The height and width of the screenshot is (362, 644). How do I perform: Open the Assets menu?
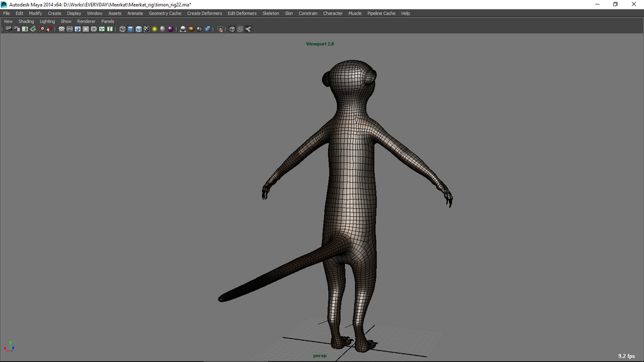(115, 13)
